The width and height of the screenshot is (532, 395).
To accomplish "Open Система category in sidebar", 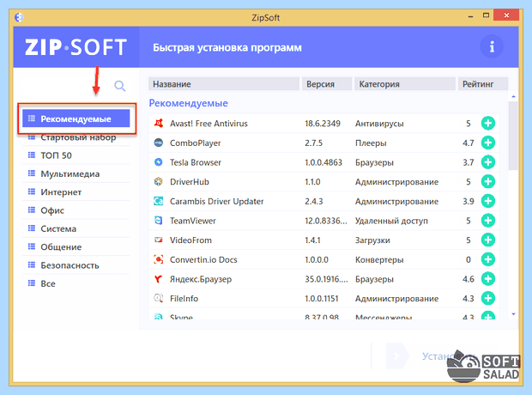I will coord(76,228).
